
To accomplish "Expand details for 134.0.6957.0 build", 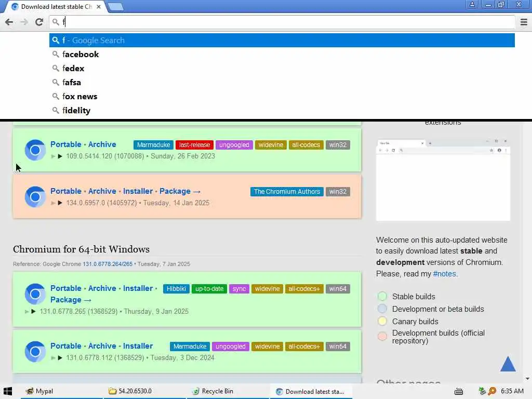I will pyautogui.click(x=60, y=203).
